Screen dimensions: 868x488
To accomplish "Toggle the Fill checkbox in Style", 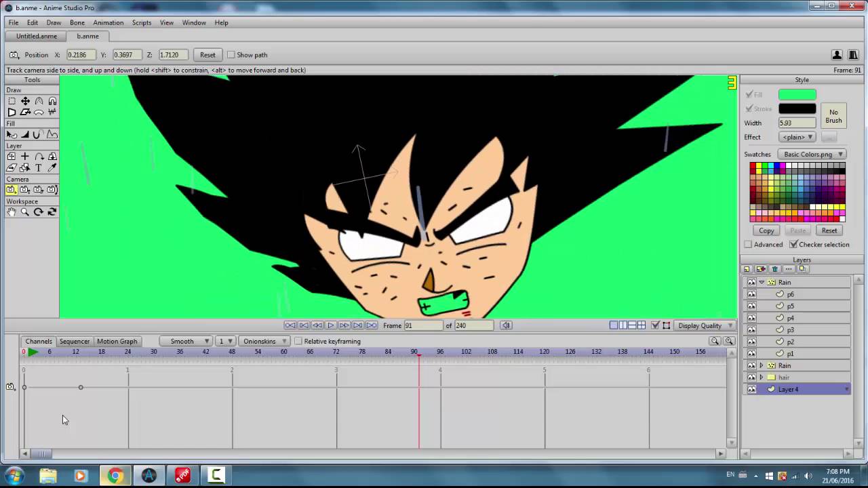I will point(749,95).
